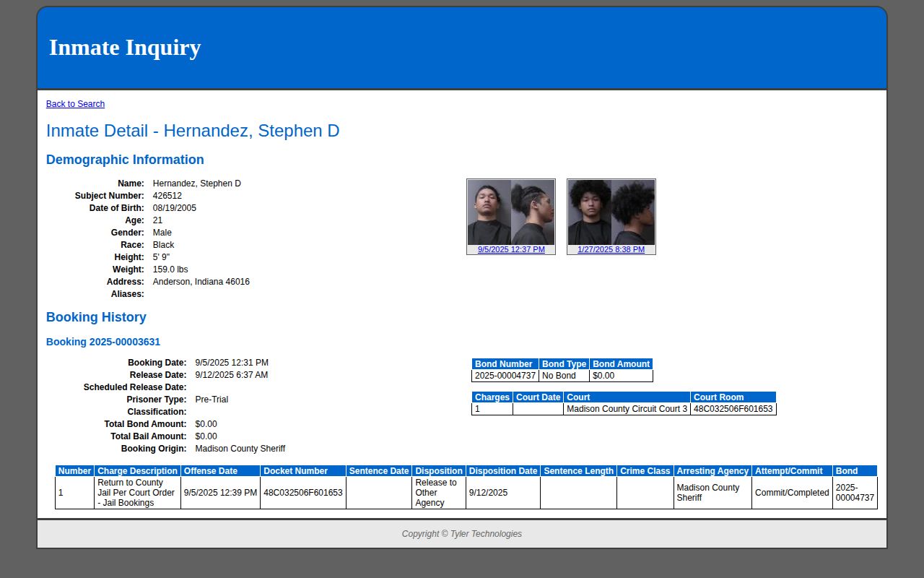Viewport: 924px width, 578px height.
Task: Click the Release Date value 9/12/2025 6:37 AM
Action: tap(232, 375)
